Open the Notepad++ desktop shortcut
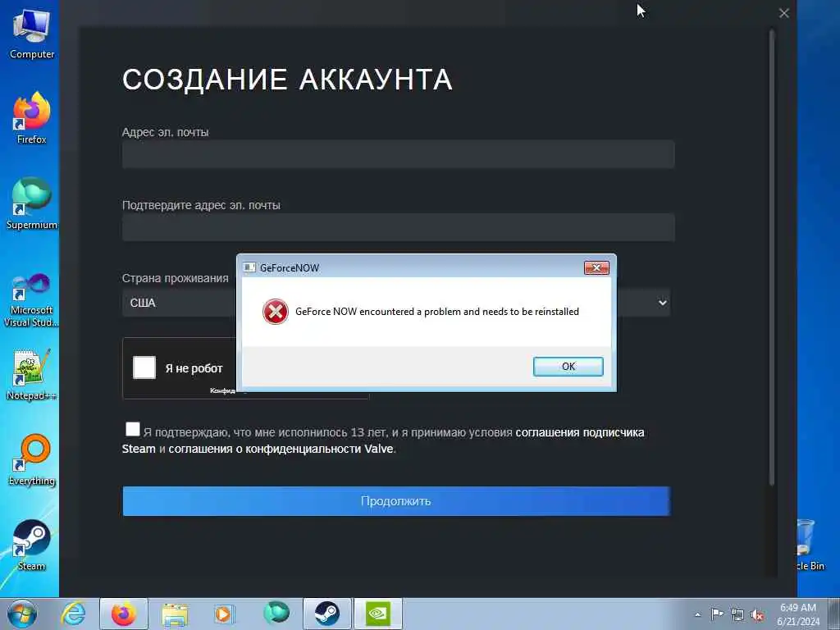Screen dimensions: 840x630 point(32,374)
